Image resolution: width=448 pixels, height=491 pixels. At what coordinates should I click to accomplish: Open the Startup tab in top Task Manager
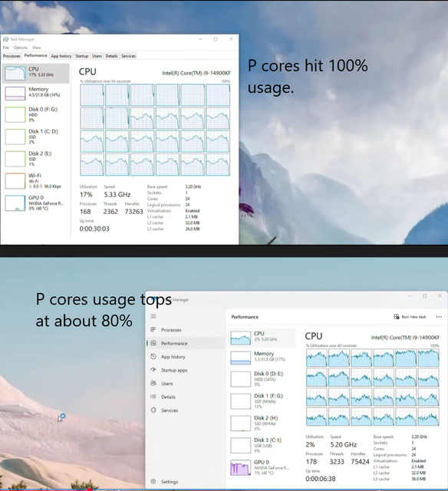[82, 56]
